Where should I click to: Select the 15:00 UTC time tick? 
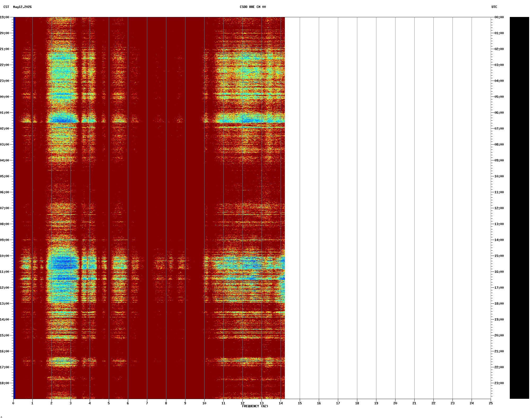[499, 256]
